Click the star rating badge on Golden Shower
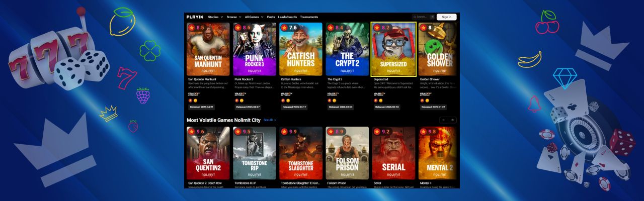 [427, 28]
